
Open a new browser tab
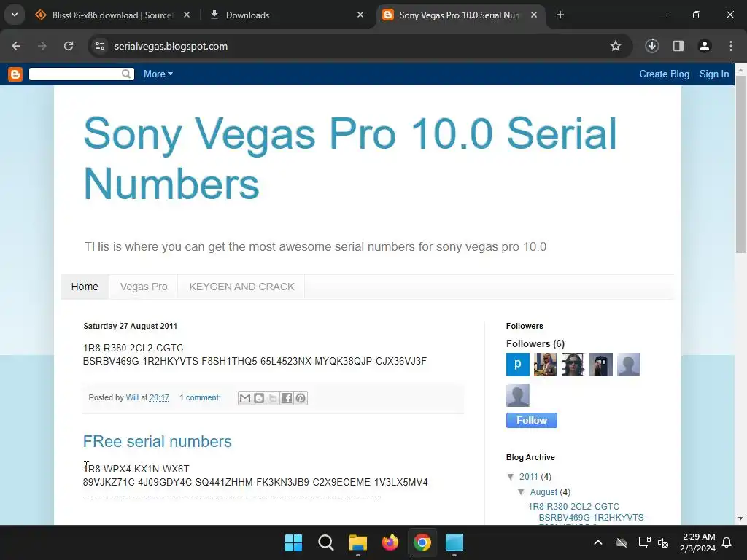click(x=560, y=15)
